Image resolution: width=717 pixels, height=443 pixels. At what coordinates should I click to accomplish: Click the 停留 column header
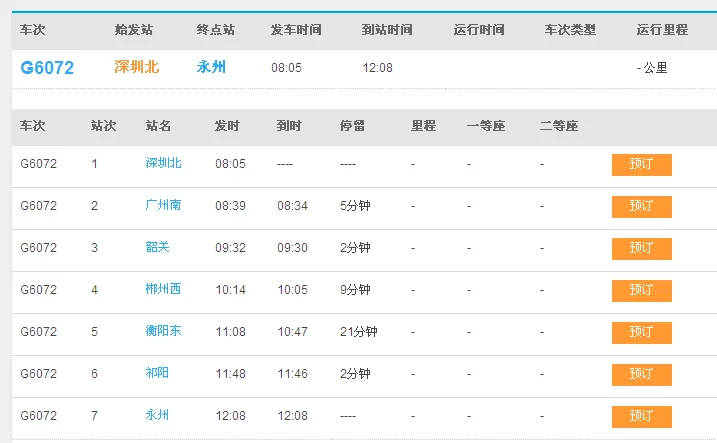(352, 127)
